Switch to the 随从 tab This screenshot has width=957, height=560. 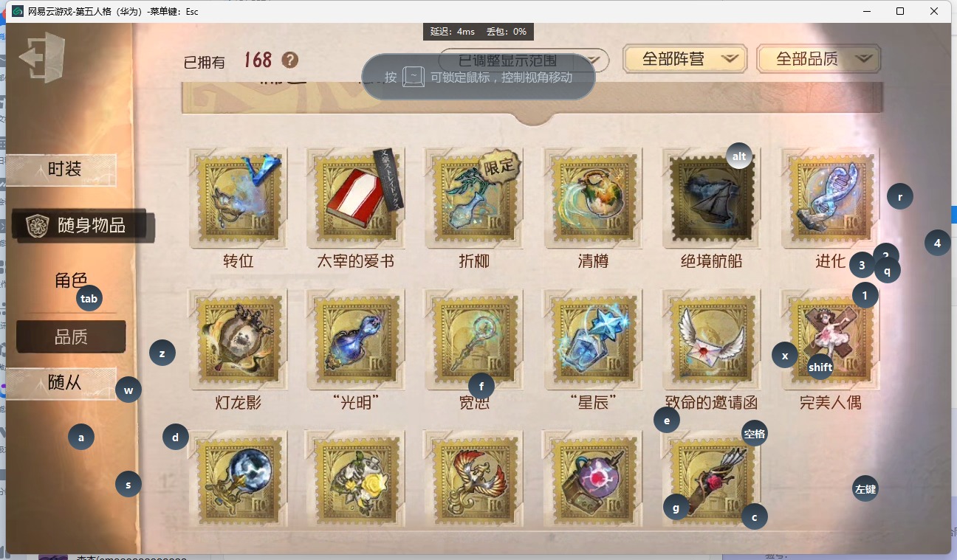point(64,382)
